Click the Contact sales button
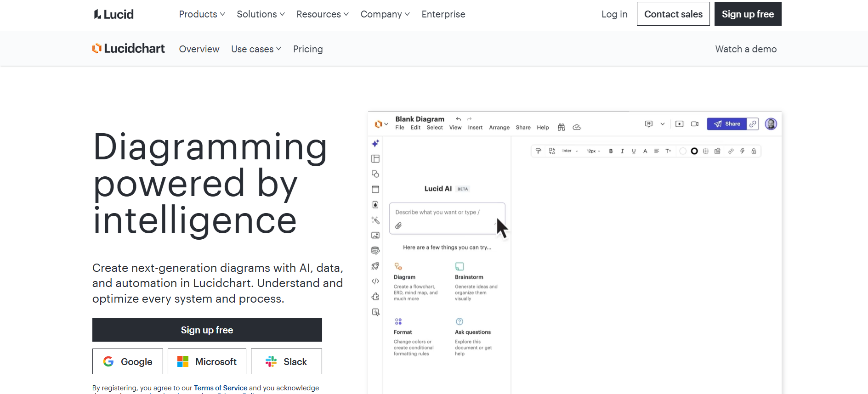 tap(673, 14)
